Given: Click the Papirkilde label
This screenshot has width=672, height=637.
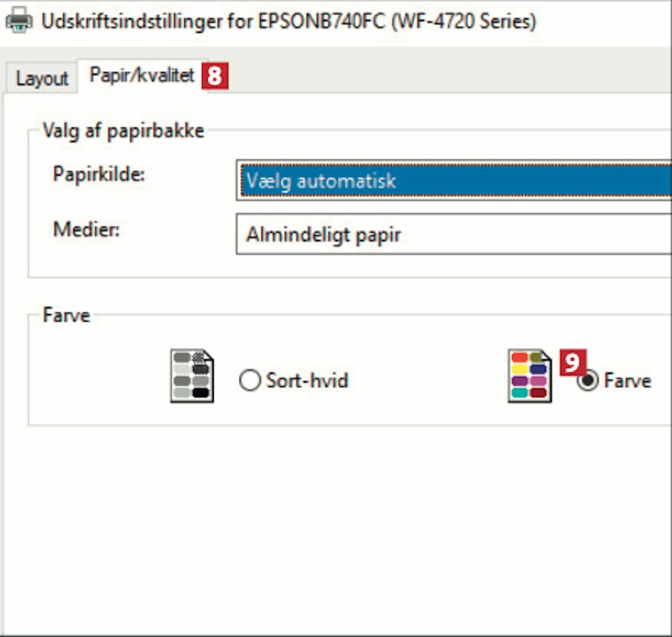Looking at the screenshot, I should [99, 174].
